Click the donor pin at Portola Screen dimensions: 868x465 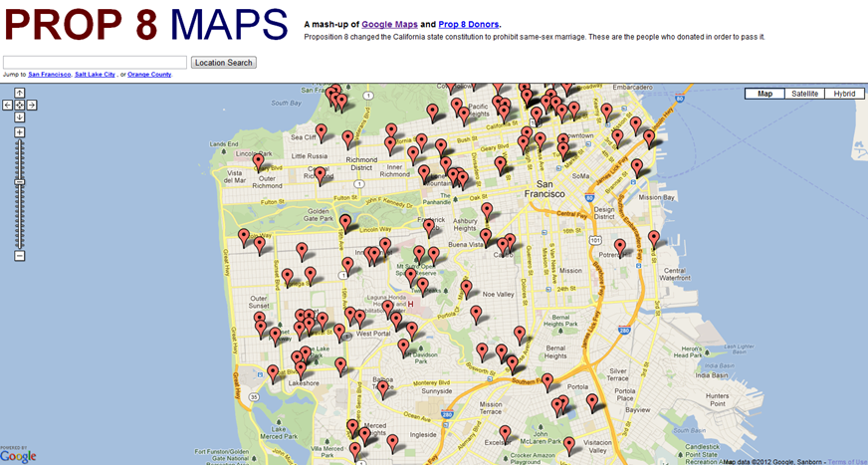[x=592, y=402]
